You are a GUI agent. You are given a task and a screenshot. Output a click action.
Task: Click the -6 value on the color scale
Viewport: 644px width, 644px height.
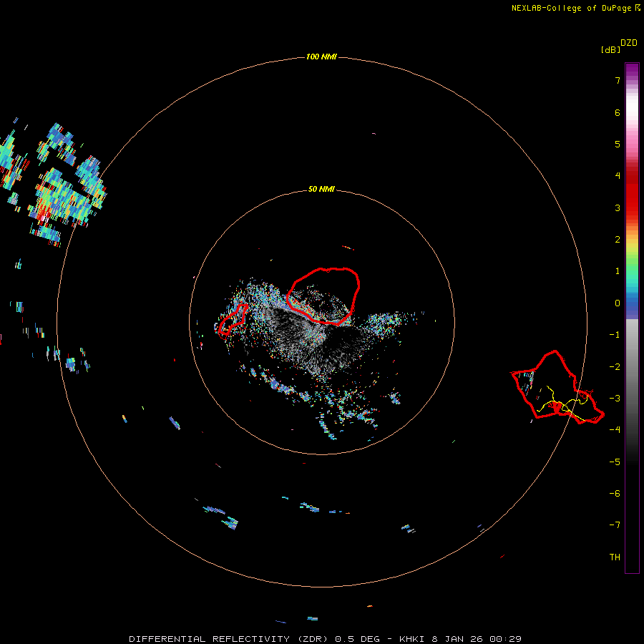(615, 494)
